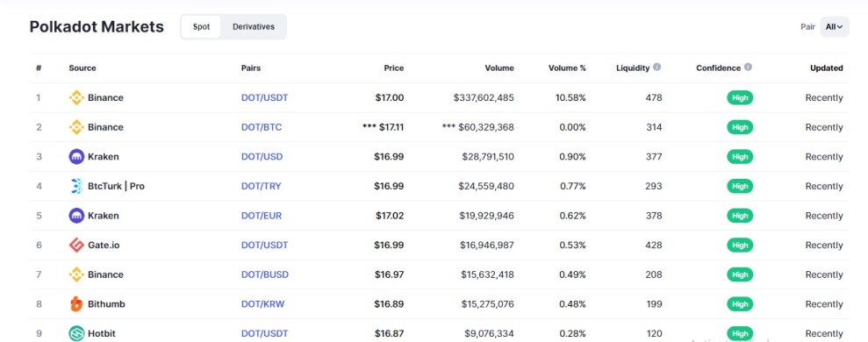Click the Kraken logo beside DOT/USD
This screenshot has width=868, height=342.
[x=76, y=157]
